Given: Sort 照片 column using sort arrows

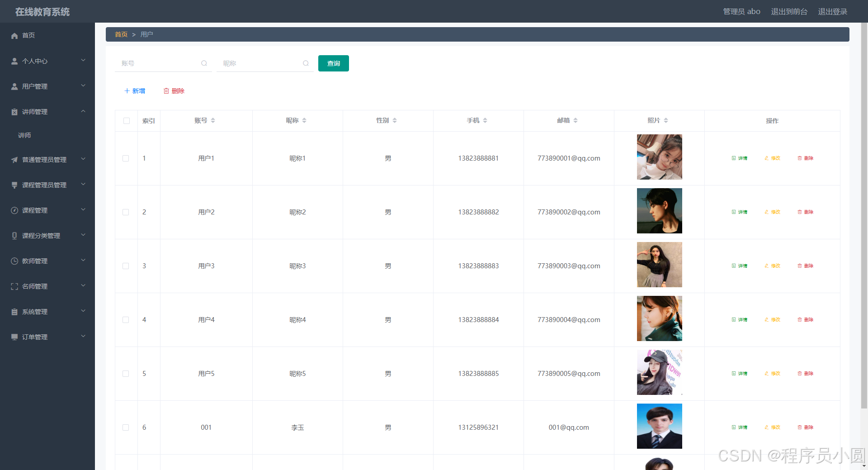Looking at the screenshot, I should click(666, 120).
